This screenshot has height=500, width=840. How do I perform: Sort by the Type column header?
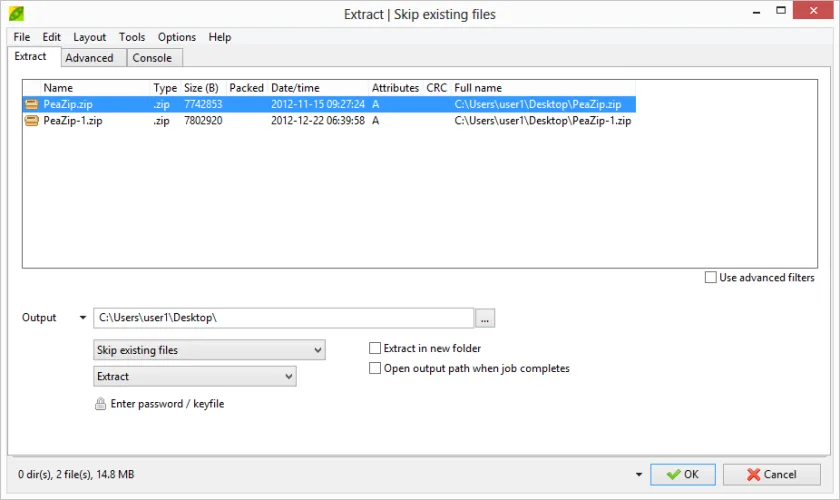165,88
